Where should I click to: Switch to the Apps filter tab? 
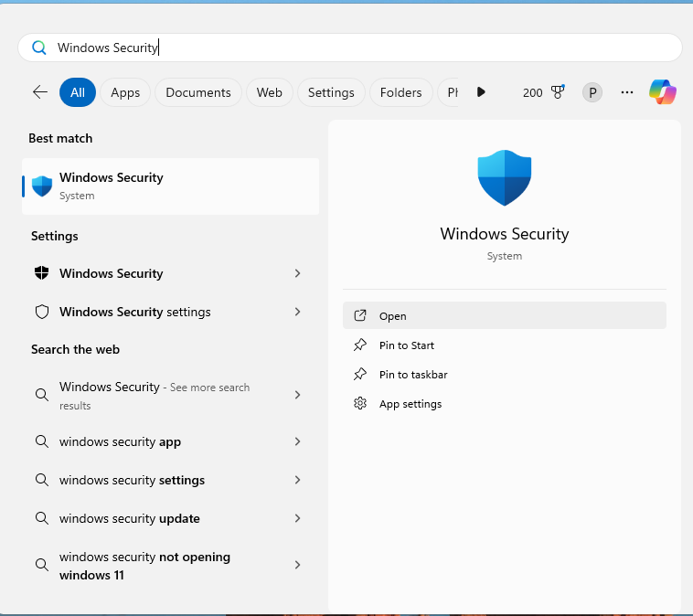pyautogui.click(x=125, y=92)
